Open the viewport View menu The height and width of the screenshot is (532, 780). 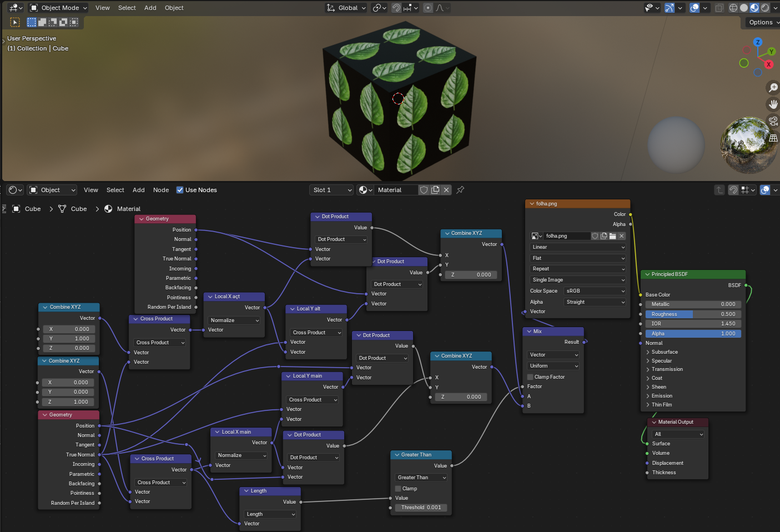[103, 8]
